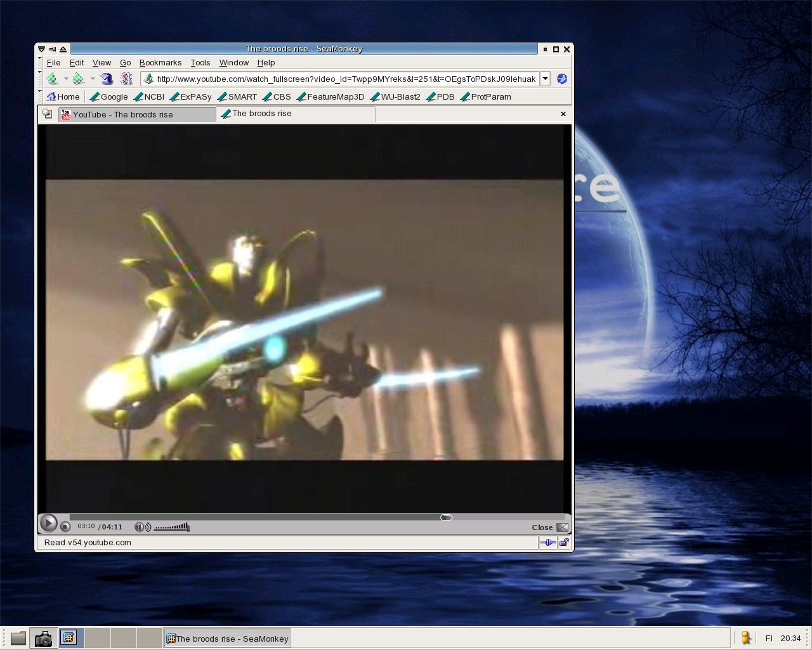The image size is (812, 650).
Task: Open the FeatureMap3D bookmark
Action: tap(331, 96)
